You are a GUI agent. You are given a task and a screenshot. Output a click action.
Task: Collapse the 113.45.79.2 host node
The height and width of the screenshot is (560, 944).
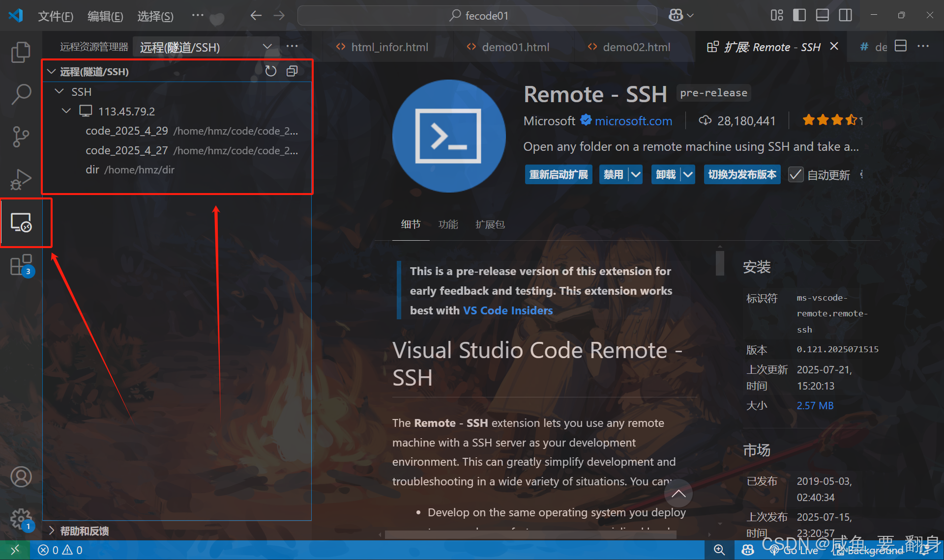click(x=66, y=111)
